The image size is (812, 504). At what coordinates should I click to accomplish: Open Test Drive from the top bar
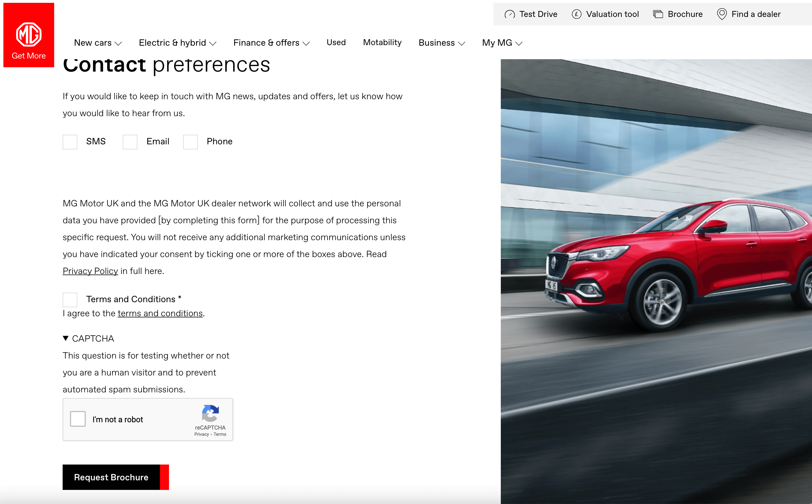coord(531,14)
